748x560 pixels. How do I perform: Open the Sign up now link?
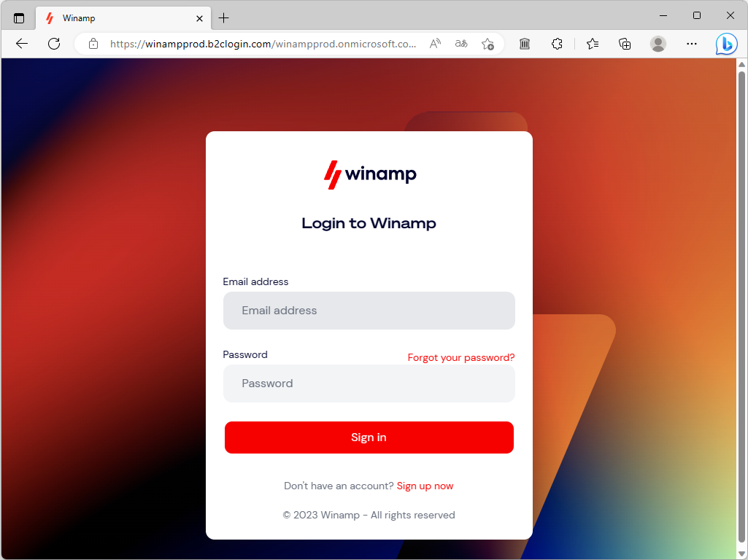click(425, 486)
